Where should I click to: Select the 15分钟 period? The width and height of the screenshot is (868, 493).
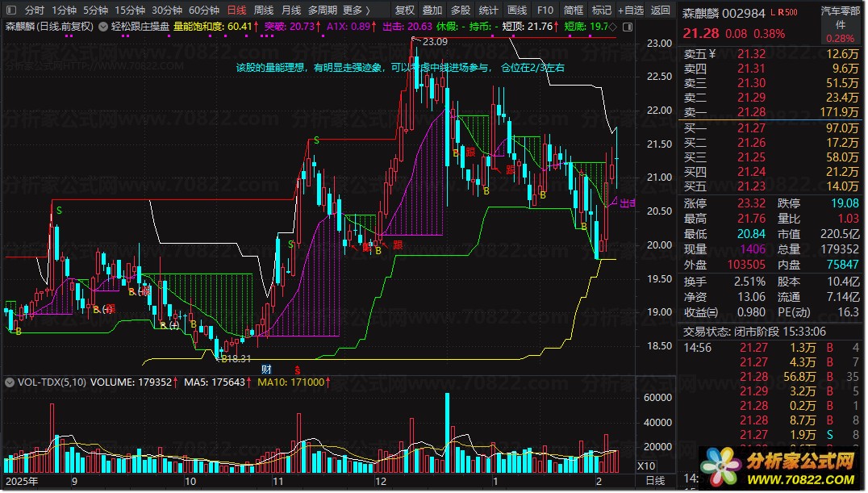pos(130,10)
